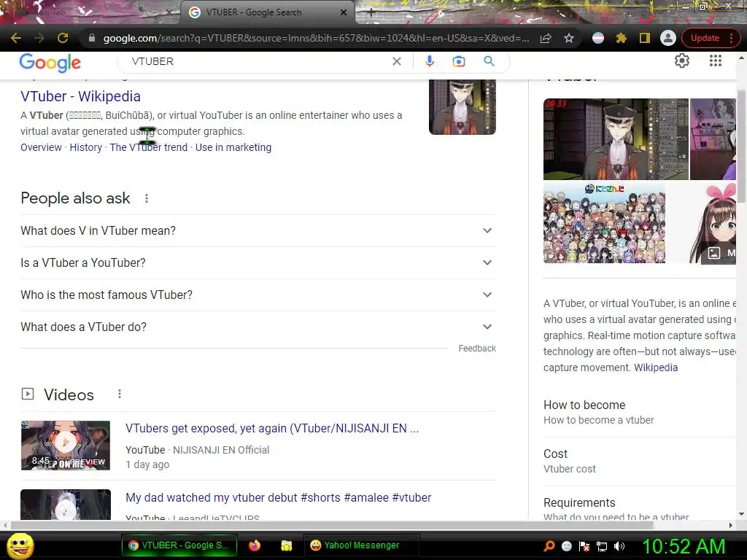The width and height of the screenshot is (747, 560).
Task: Click the Feedback link
Action: coord(477,349)
